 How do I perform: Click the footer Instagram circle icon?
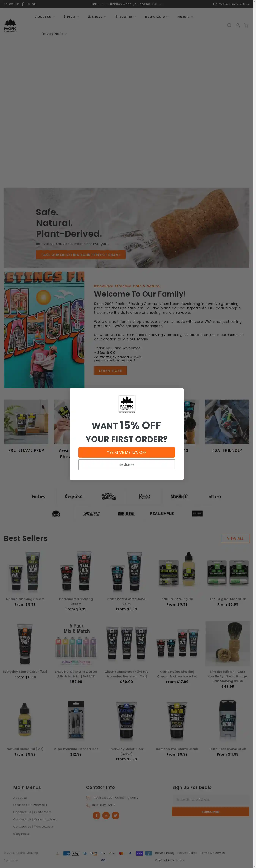(106, 815)
